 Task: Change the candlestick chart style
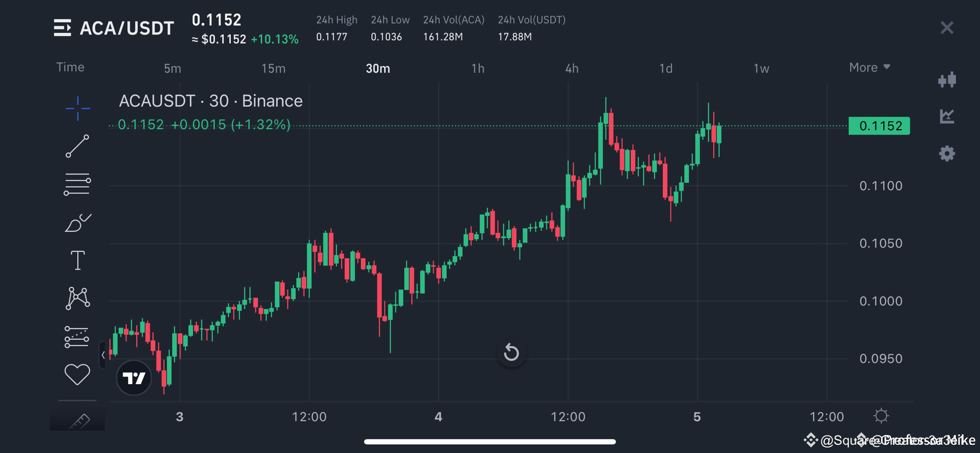948,80
